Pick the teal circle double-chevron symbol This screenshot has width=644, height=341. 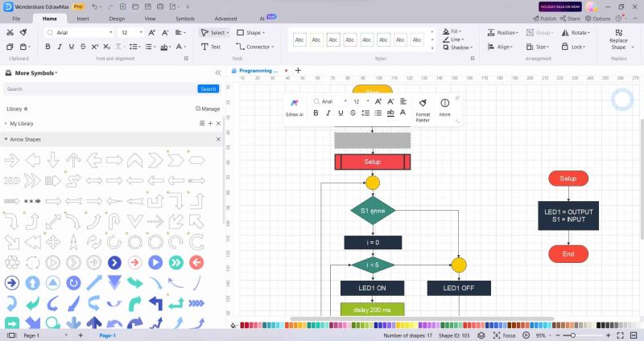(x=175, y=262)
